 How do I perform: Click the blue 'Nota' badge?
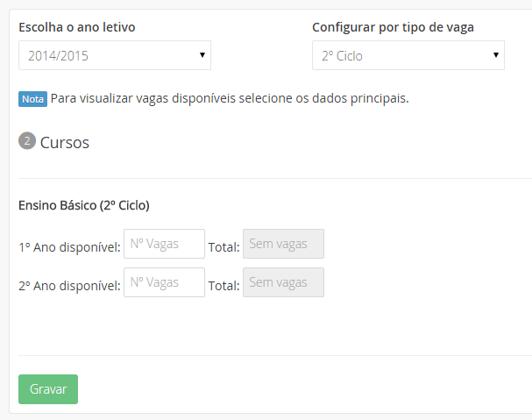pos(32,99)
